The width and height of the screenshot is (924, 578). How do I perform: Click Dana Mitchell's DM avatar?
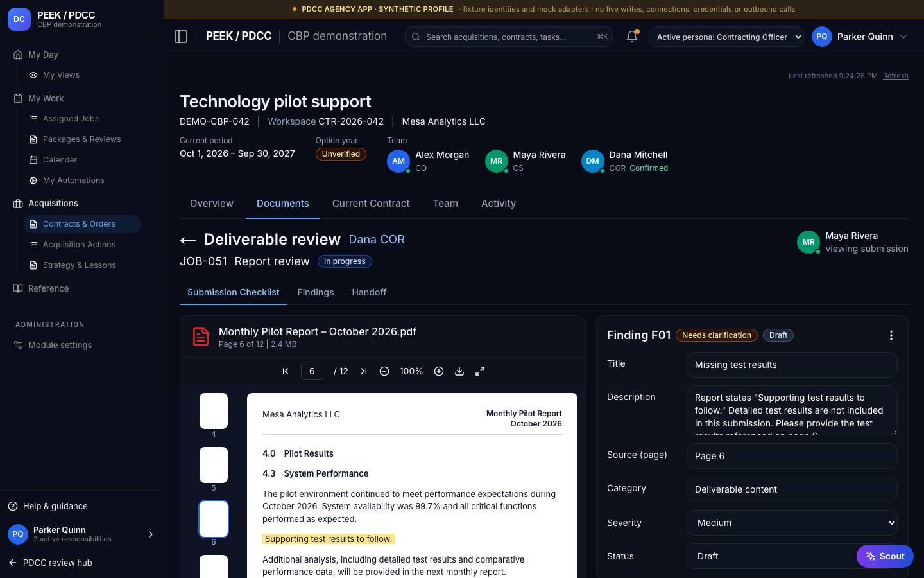pos(593,161)
